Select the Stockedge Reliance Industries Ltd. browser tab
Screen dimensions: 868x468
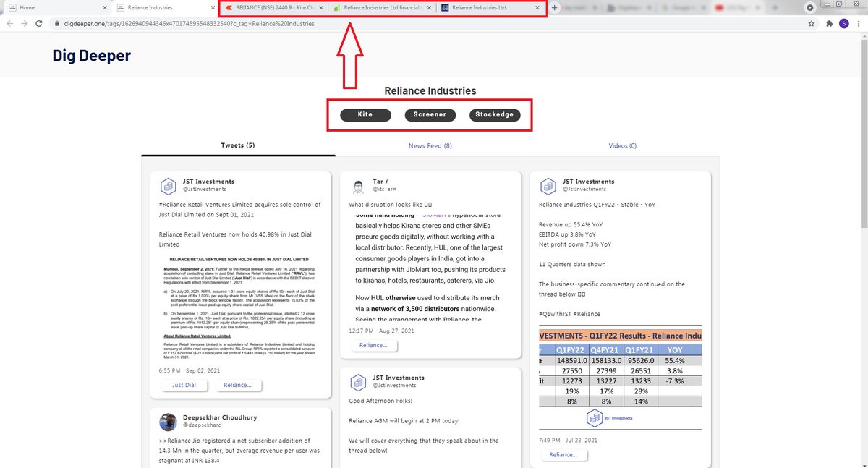[490, 7]
